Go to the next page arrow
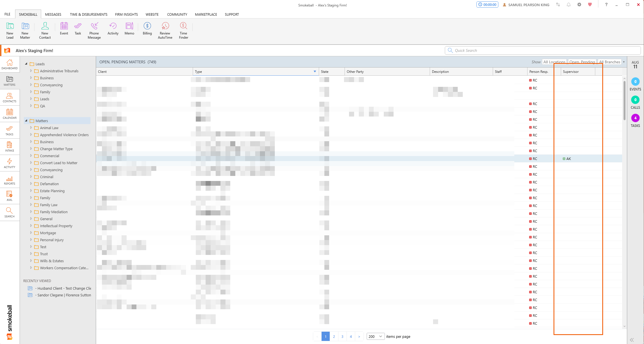 (359, 336)
